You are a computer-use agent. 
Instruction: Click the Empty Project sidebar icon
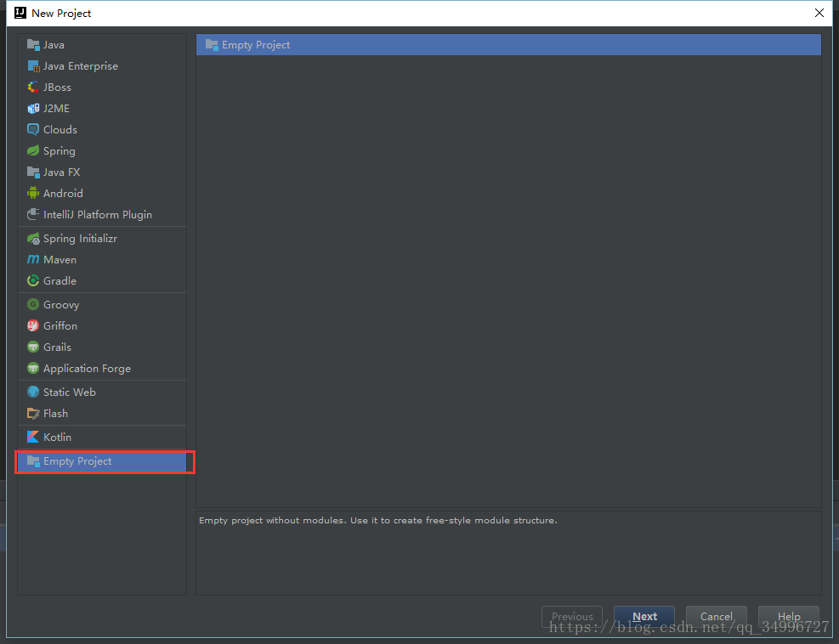coord(33,461)
